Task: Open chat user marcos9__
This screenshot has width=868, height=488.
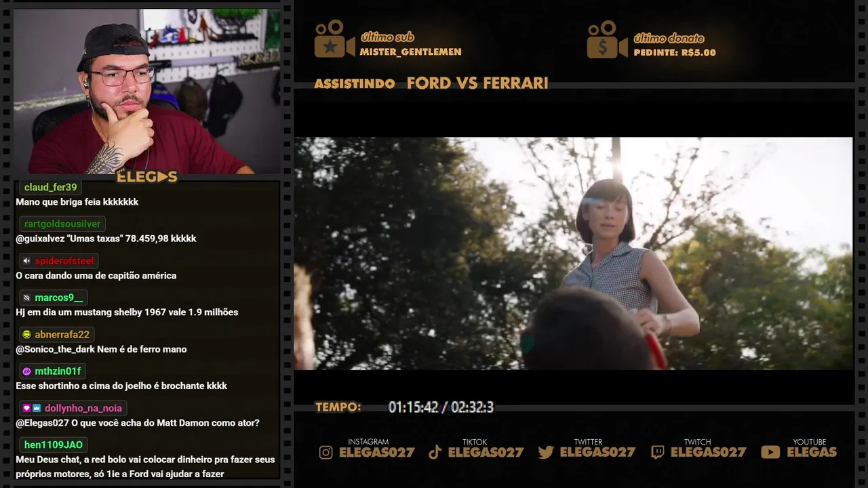Action: click(59, 298)
